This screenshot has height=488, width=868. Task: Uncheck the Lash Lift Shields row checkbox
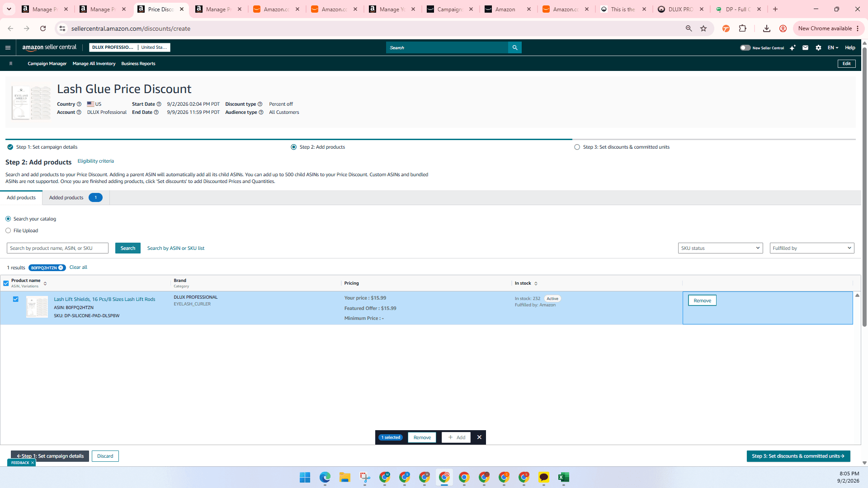tap(16, 299)
